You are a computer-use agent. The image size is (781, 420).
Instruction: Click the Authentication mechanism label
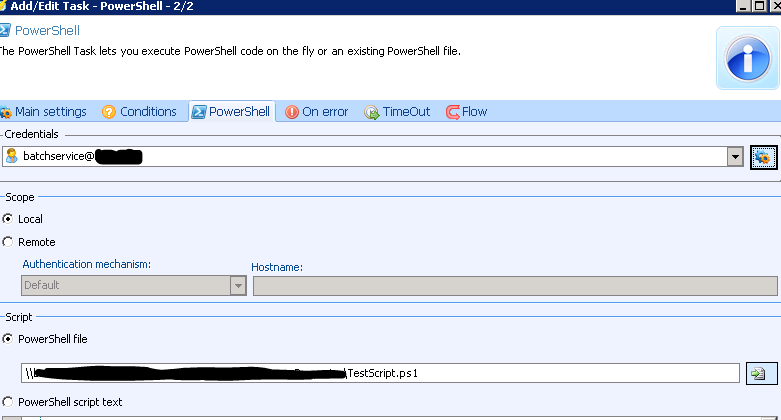point(87,264)
